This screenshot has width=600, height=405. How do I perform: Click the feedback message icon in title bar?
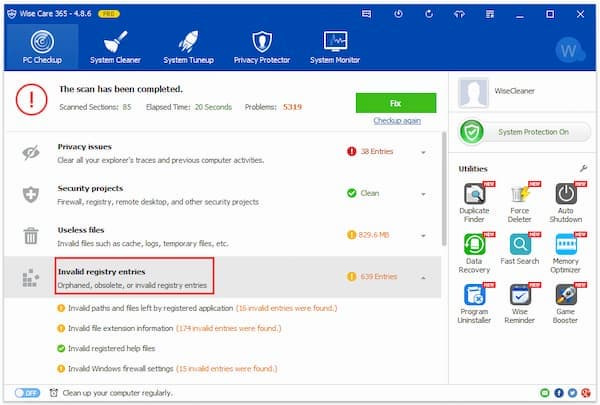[x=366, y=14]
